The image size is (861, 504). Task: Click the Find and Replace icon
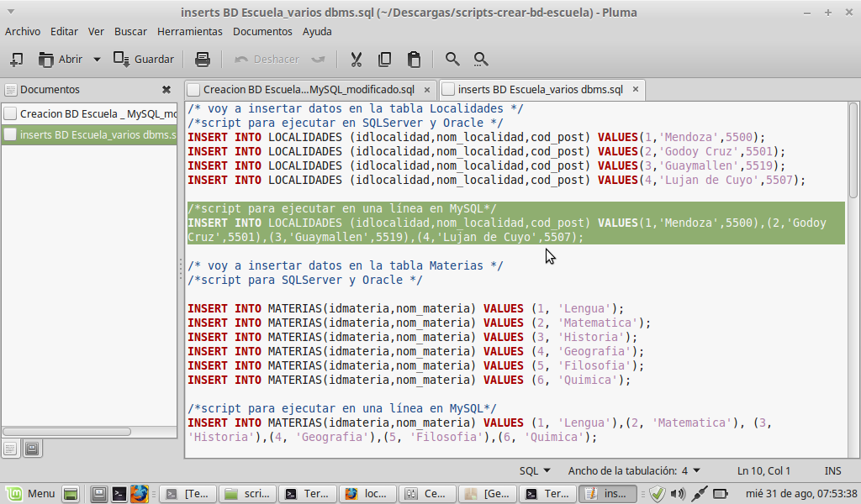pos(481,59)
